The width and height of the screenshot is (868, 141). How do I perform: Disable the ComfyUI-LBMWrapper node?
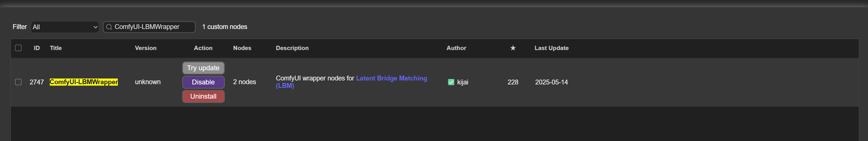[x=203, y=82]
